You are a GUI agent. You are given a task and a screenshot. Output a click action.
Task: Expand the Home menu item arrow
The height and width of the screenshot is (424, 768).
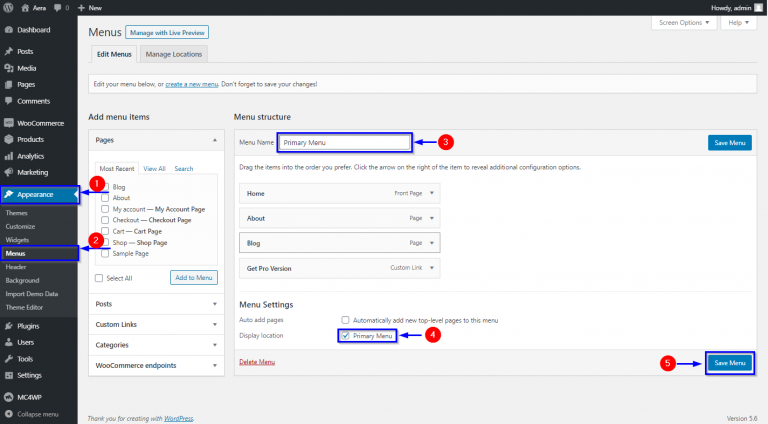click(432, 194)
